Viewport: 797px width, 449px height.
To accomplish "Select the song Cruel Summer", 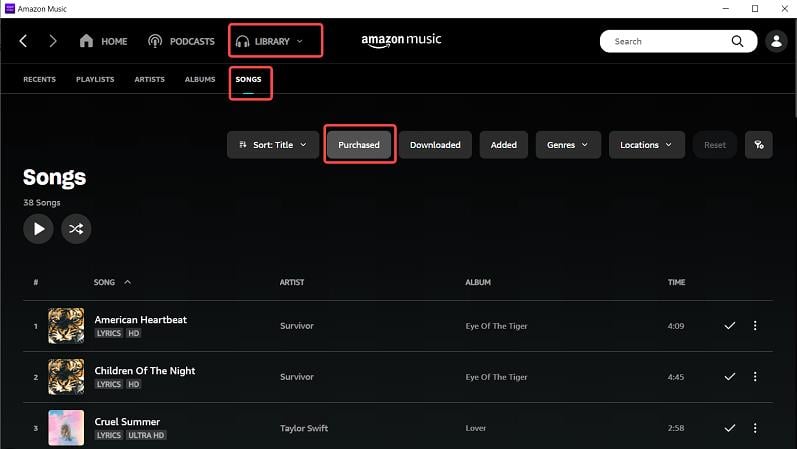I will point(127,422).
